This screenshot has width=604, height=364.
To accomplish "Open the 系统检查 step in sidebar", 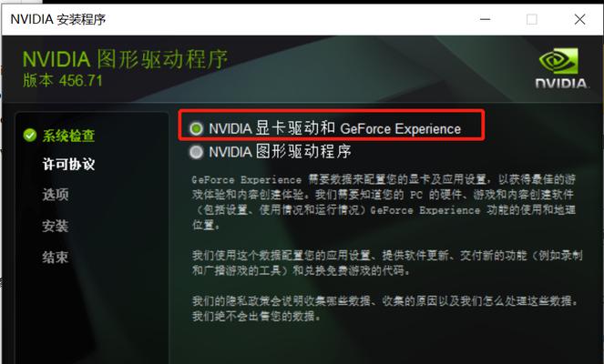I will [x=68, y=136].
